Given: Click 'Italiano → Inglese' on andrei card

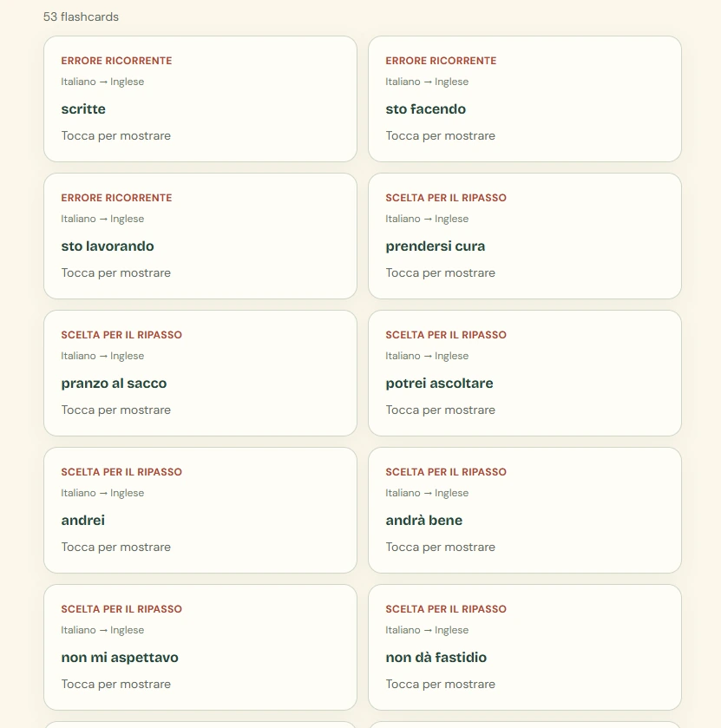Looking at the screenshot, I should 102,493.
